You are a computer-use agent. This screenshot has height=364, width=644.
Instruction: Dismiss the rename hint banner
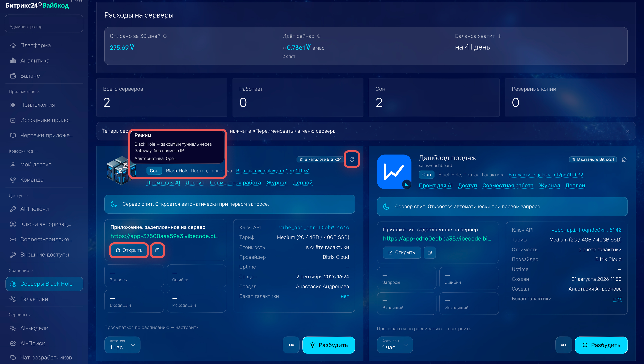627,132
